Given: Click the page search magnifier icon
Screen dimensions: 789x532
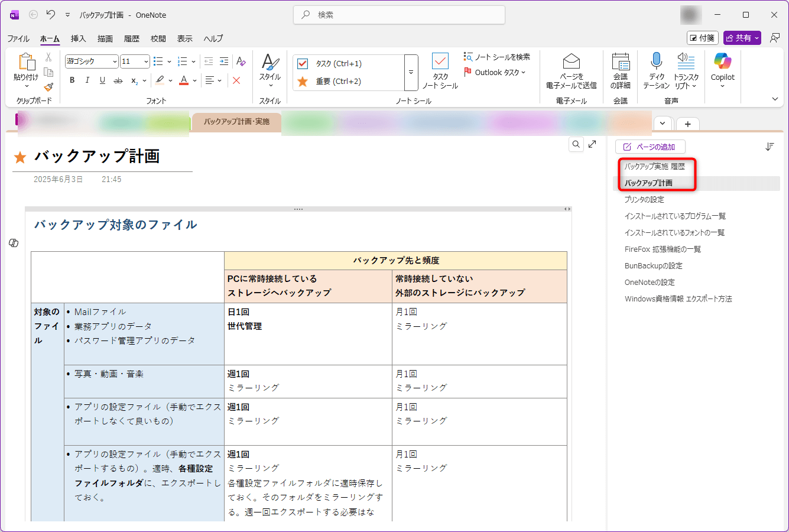Looking at the screenshot, I should (x=576, y=144).
